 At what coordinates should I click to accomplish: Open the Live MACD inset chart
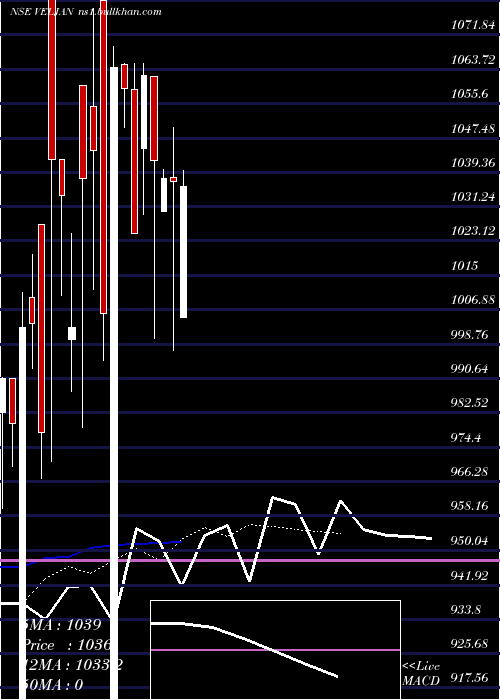point(275,650)
